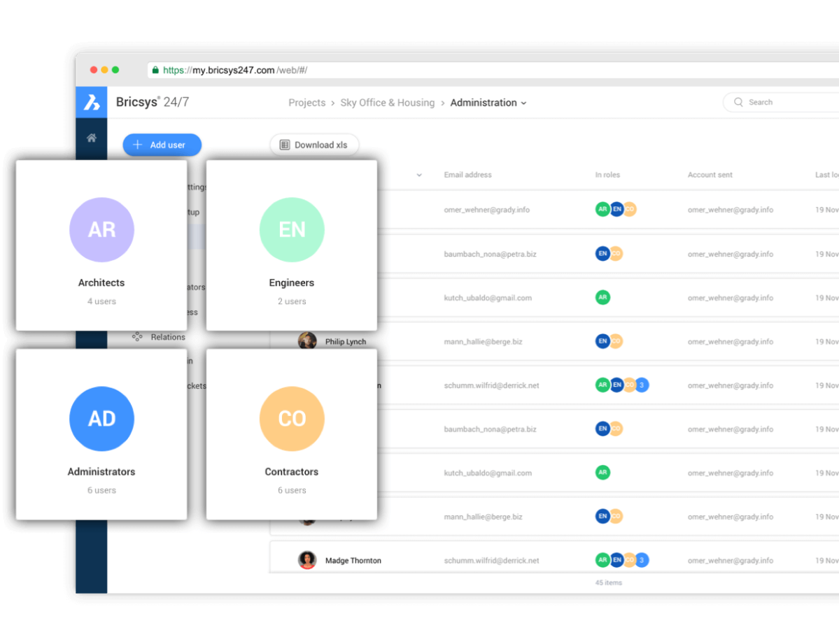Select the Engineers role card
The image size is (839, 644).
(x=292, y=245)
